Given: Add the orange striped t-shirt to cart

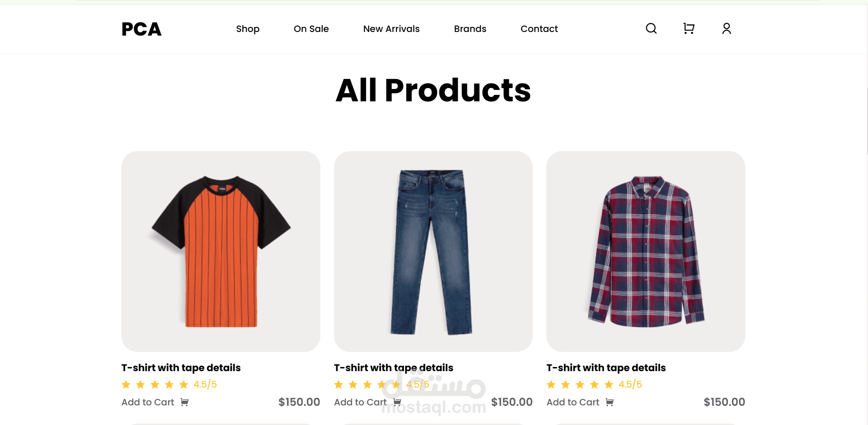Looking at the screenshot, I should [148, 402].
